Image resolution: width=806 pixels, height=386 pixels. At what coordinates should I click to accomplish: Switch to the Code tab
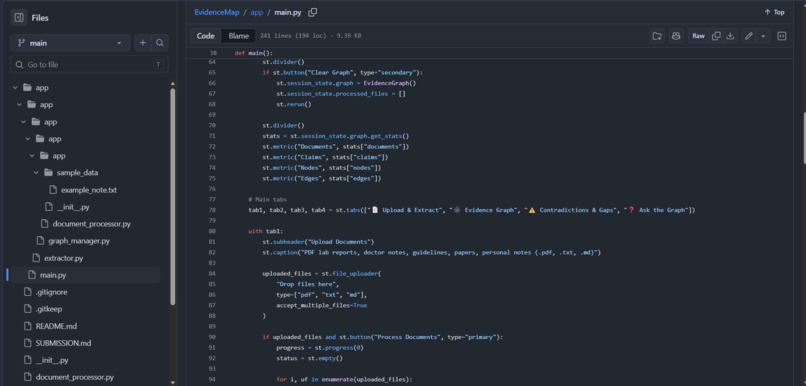(x=206, y=36)
